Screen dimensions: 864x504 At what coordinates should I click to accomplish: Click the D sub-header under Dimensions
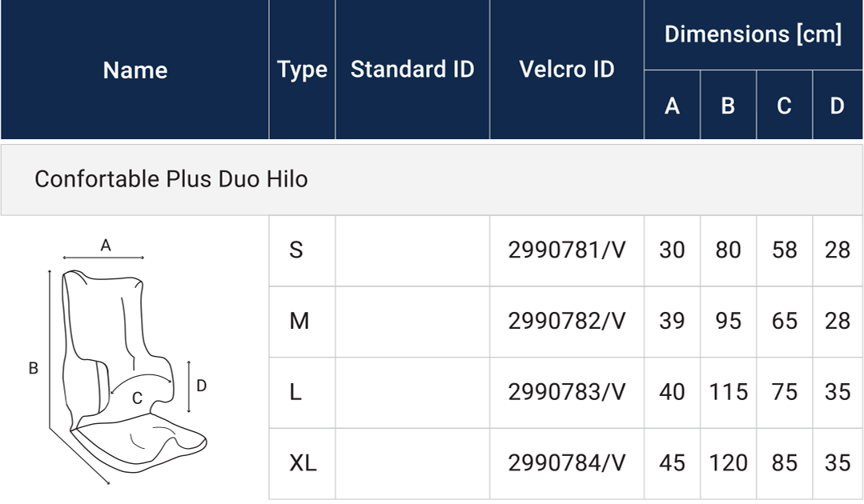pyautogui.click(x=837, y=106)
